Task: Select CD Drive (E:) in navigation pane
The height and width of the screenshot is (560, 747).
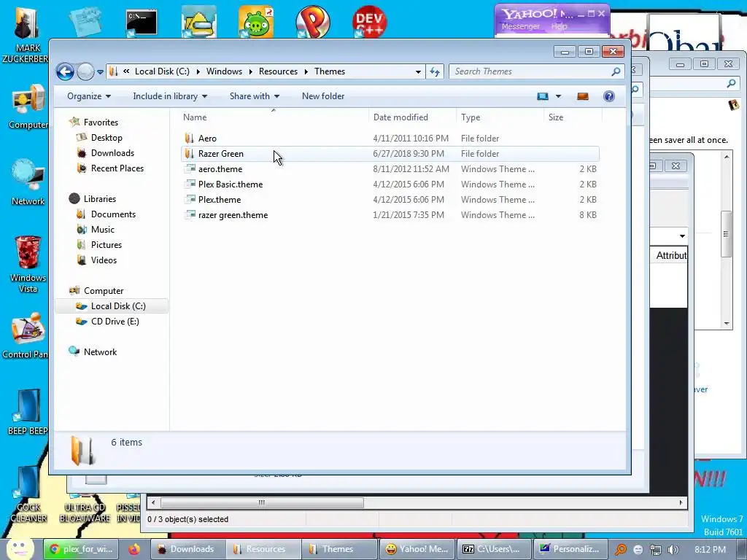Action: [x=115, y=322]
